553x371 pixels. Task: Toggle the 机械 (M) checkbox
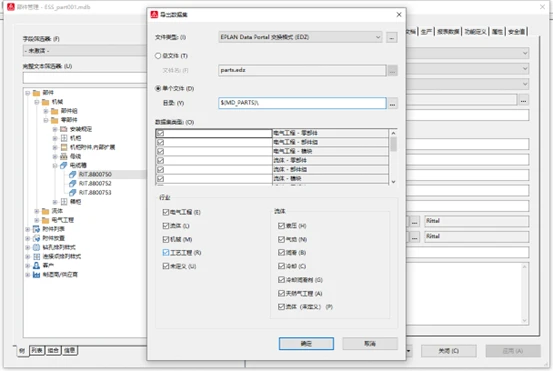coord(166,239)
